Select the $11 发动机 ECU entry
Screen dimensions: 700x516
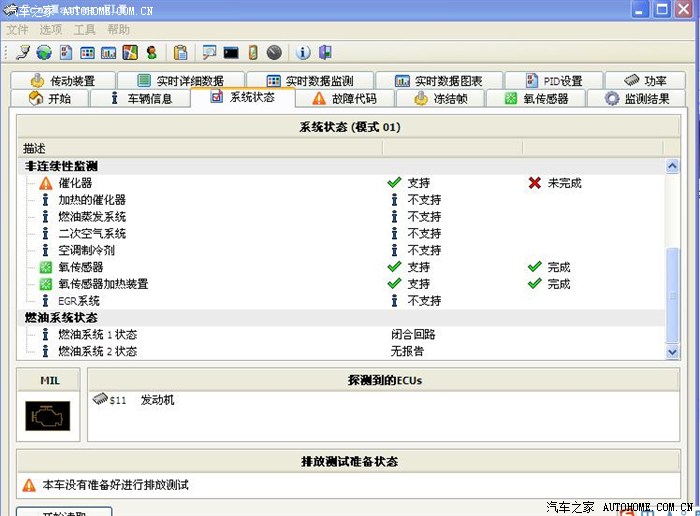142,399
